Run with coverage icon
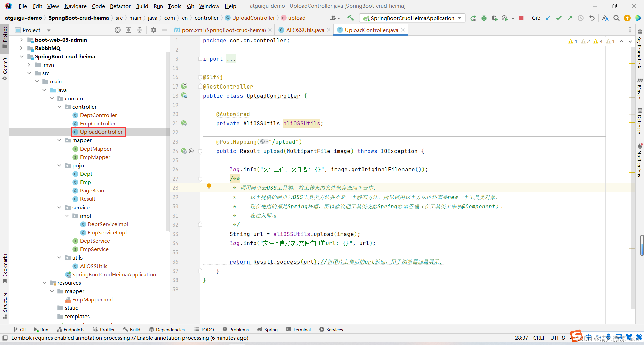 [494, 18]
